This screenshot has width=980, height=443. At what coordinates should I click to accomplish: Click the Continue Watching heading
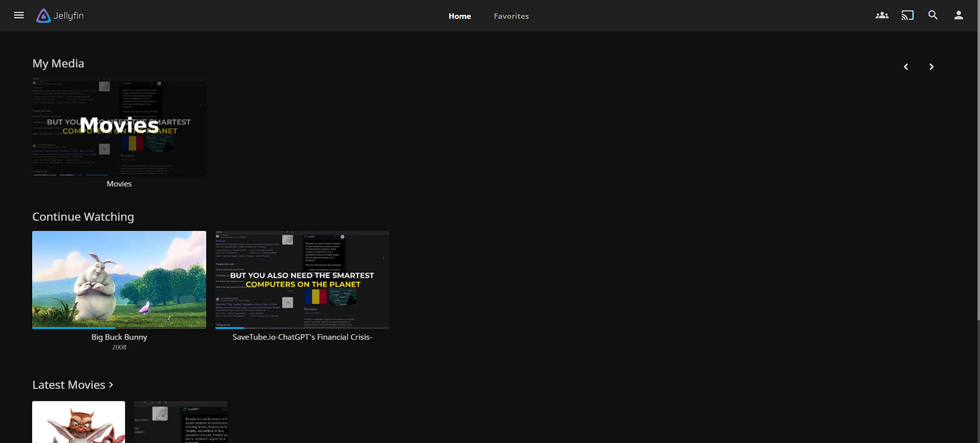point(83,217)
